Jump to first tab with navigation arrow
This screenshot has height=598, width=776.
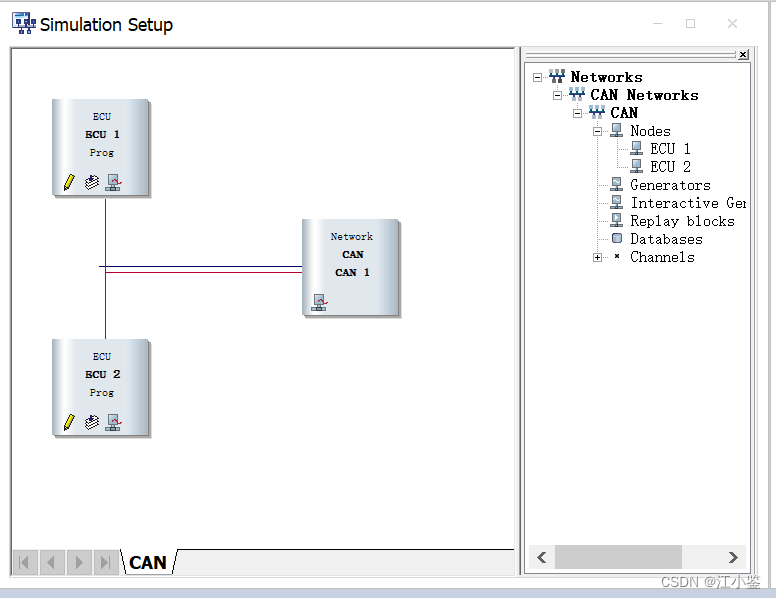(x=25, y=562)
